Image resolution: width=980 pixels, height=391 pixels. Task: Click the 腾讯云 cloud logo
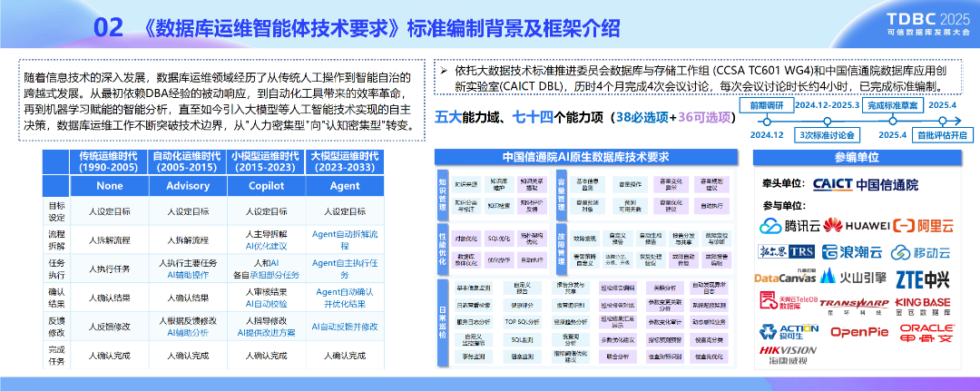(x=789, y=226)
